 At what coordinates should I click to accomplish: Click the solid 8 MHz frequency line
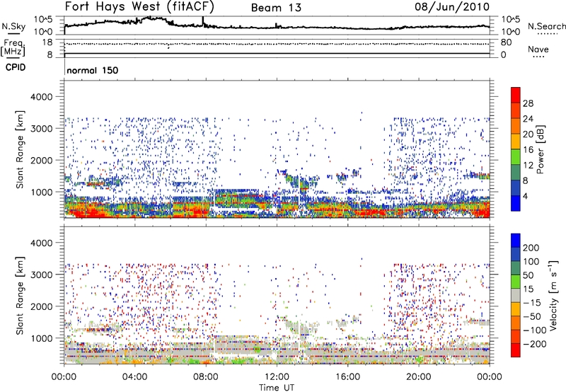pos(277,54)
